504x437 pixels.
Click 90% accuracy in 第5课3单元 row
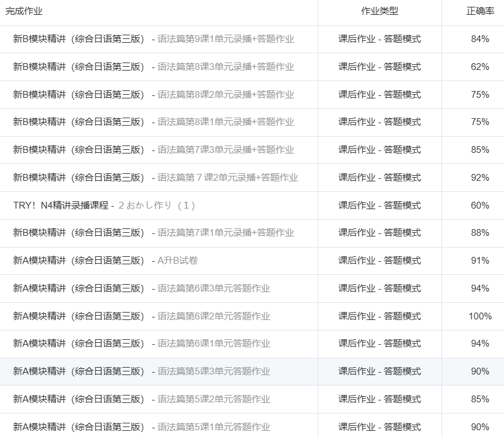coord(480,371)
